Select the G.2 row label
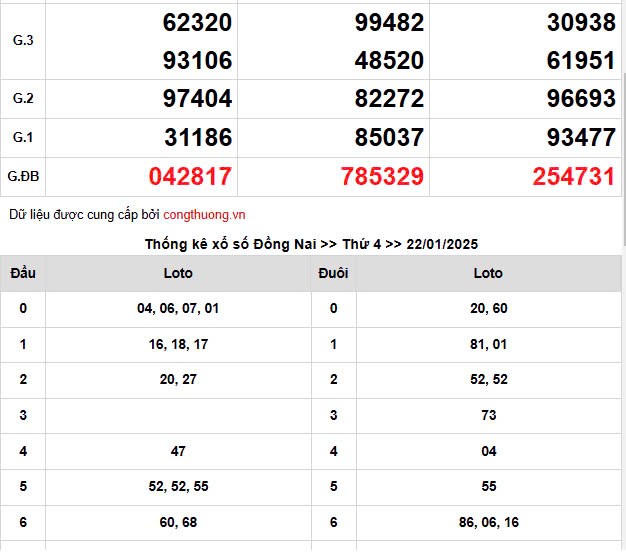 (23, 99)
